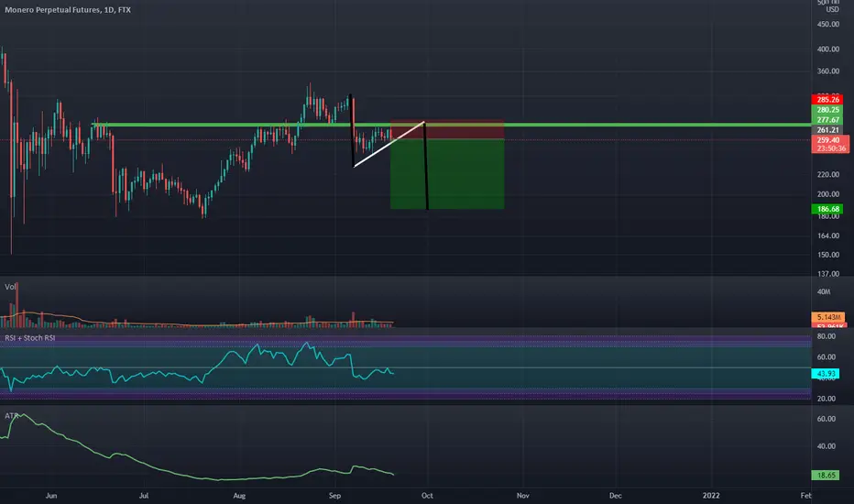Viewport: 854px width, 504px height.
Task: Click the Dec label on the time axis
Action: point(616,495)
